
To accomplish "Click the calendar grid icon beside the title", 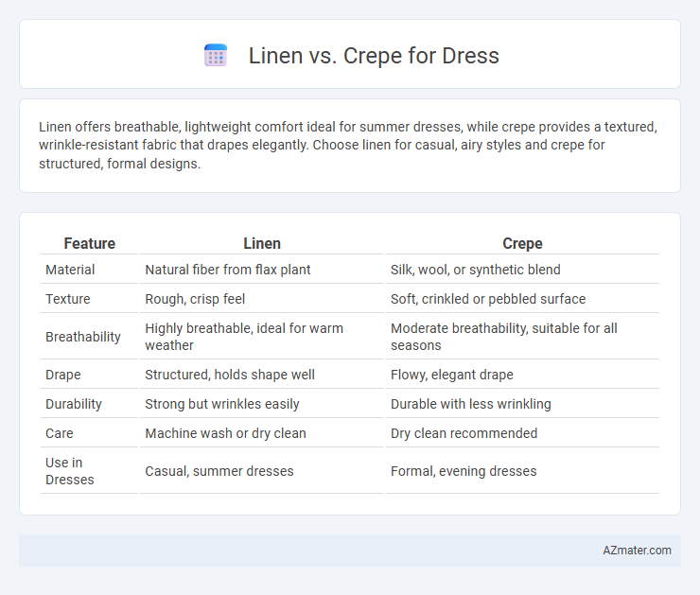I will coord(216,56).
